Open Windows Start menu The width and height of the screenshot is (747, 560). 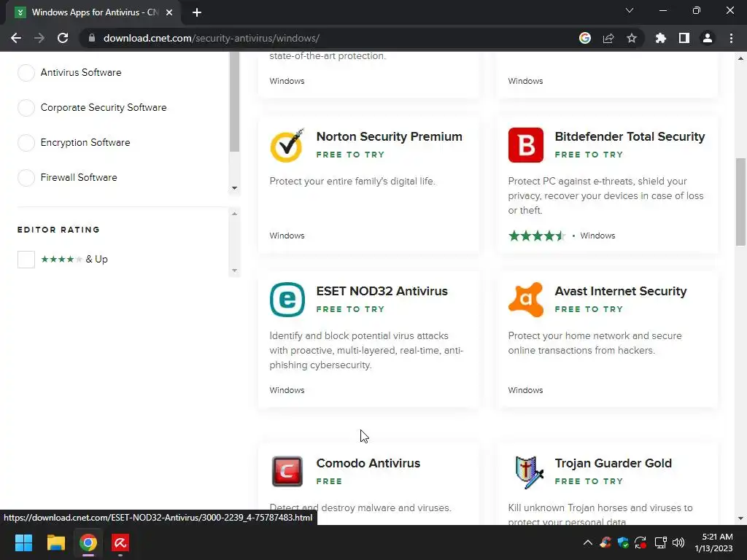[23, 542]
